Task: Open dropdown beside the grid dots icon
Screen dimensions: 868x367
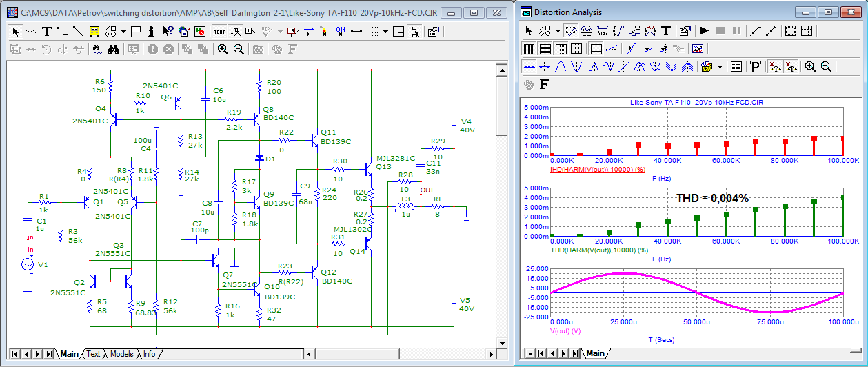Action: (385, 31)
